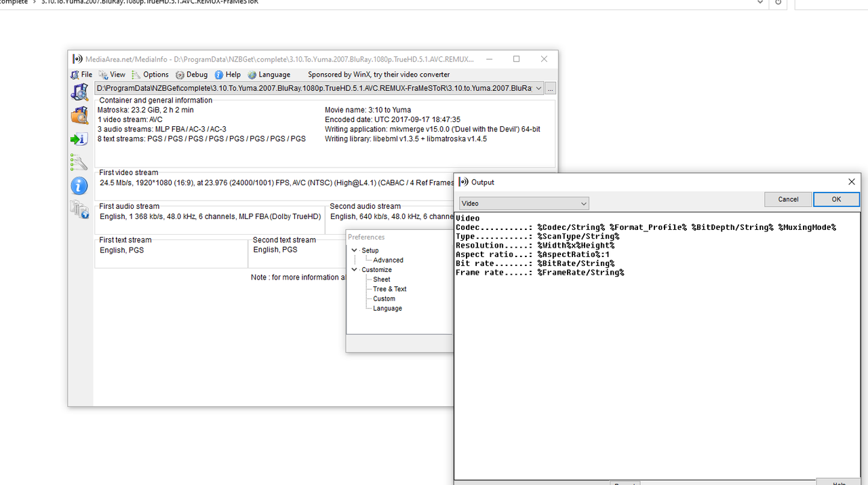Open the File menu

point(81,75)
